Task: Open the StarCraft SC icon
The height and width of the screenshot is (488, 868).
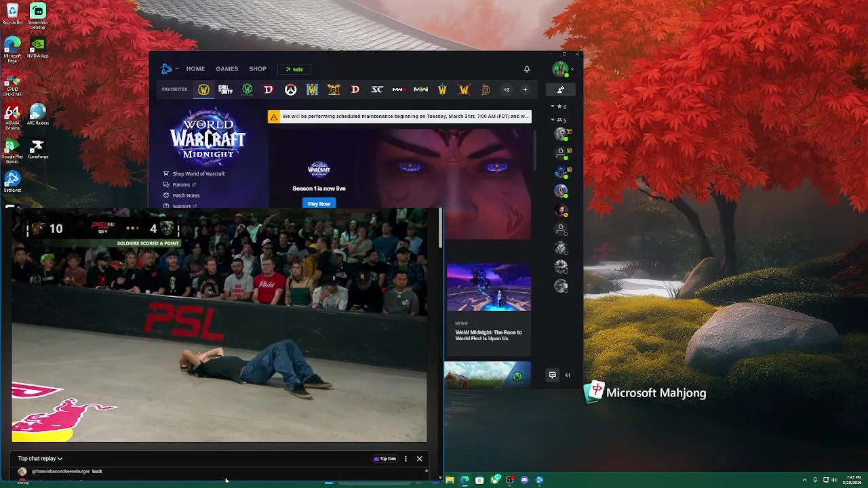Action: point(377,89)
